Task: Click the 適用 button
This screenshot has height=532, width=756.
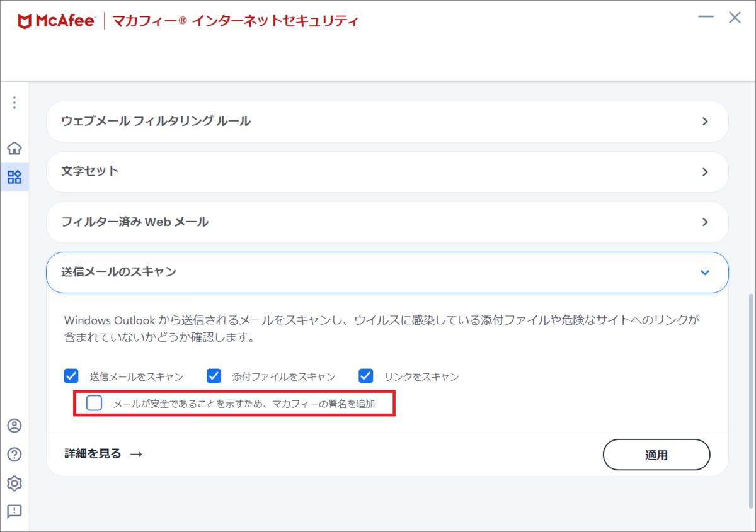Action: point(656,455)
